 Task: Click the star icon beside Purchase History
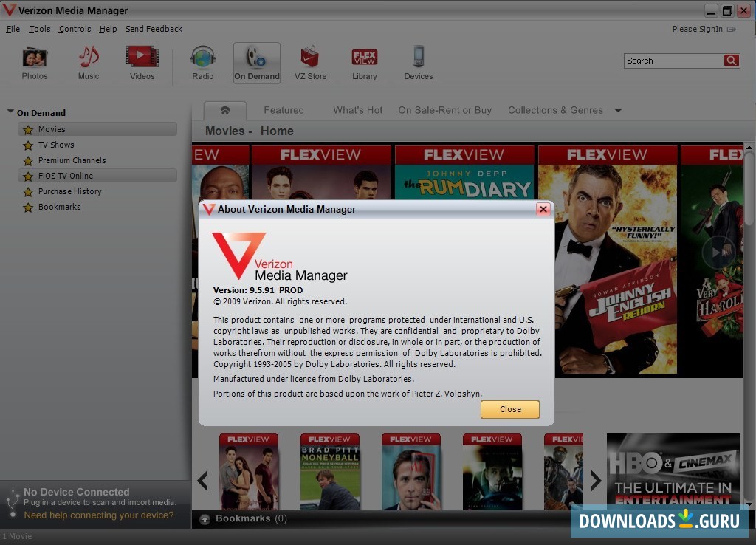(28, 192)
